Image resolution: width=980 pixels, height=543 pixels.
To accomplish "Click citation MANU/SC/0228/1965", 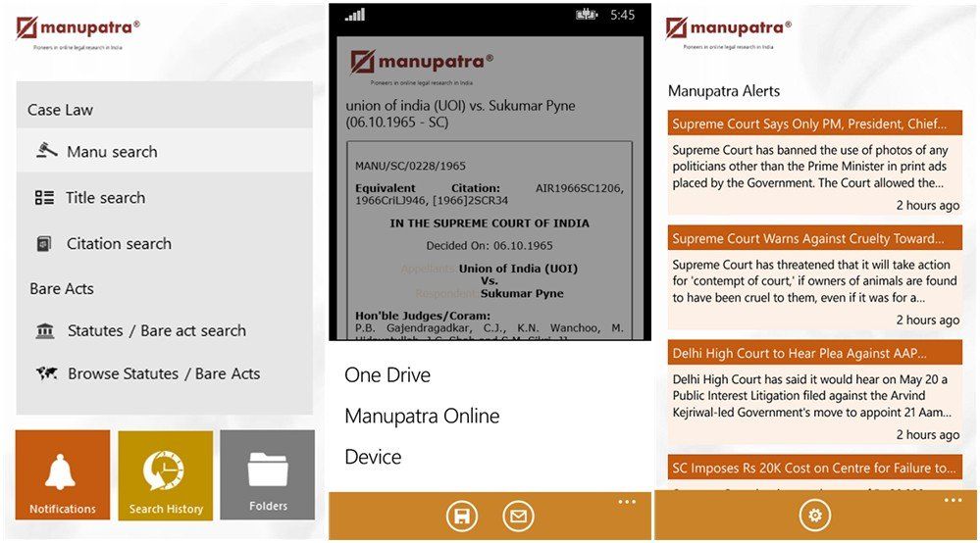I will [x=410, y=166].
